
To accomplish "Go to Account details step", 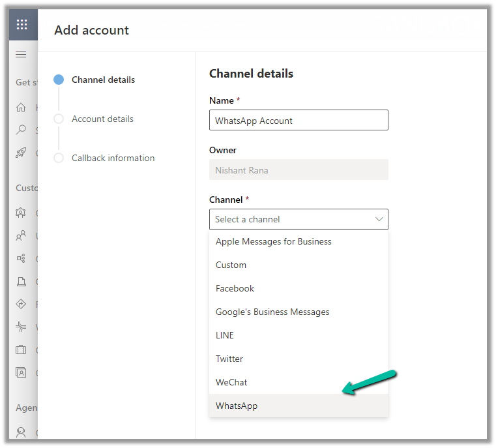I will 102,119.
